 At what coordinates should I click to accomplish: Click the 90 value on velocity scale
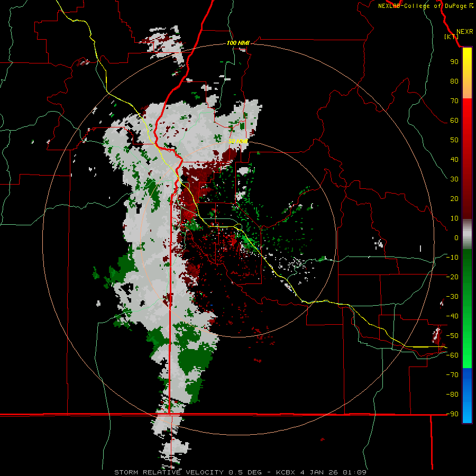coord(454,62)
